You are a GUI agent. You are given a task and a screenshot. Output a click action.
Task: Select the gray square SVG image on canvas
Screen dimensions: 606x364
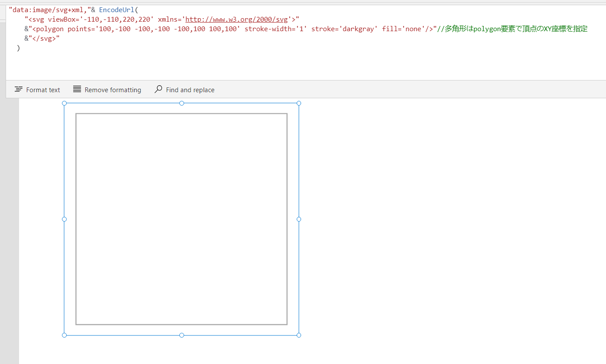coord(181,219)
